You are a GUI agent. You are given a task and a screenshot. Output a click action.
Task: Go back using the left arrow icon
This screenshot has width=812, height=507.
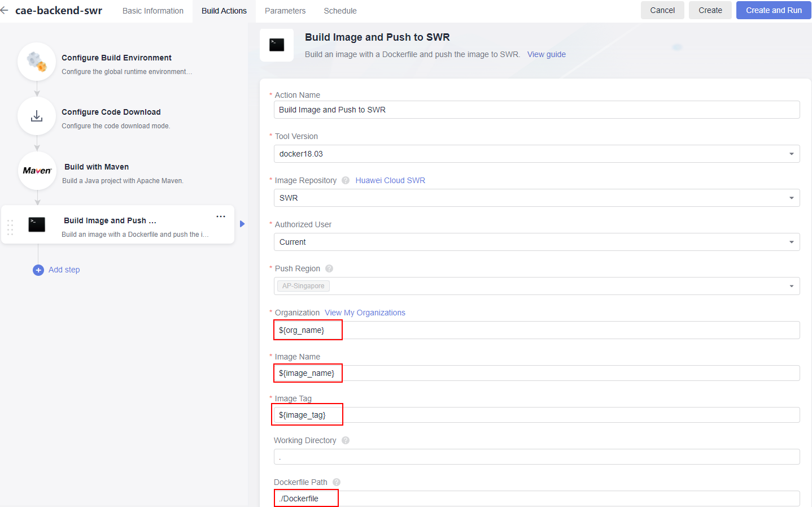[5, 10]
